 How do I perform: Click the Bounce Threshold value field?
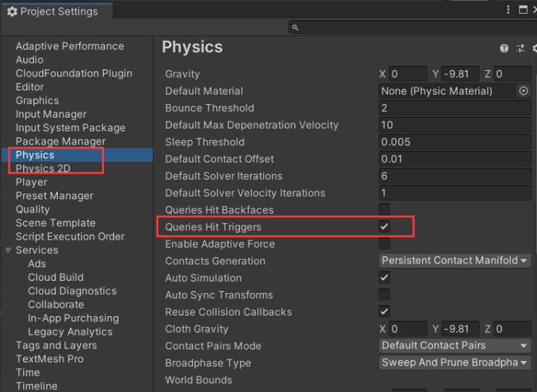[455, 108]
